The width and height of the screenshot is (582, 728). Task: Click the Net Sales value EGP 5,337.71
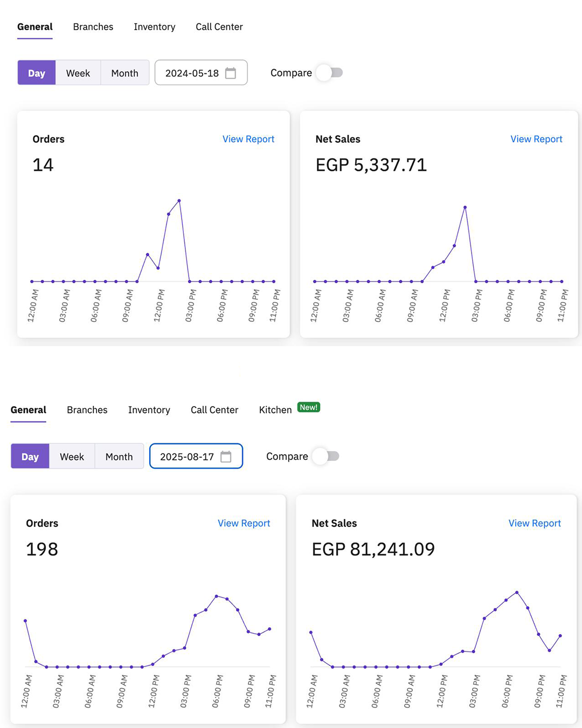(x=371, y=165)
